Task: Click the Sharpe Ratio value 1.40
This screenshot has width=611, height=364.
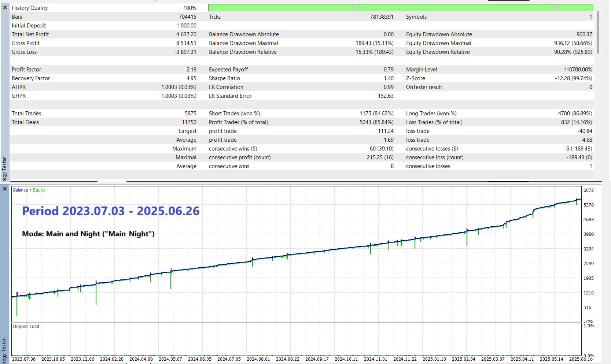Action: click(x=389, y=78)
